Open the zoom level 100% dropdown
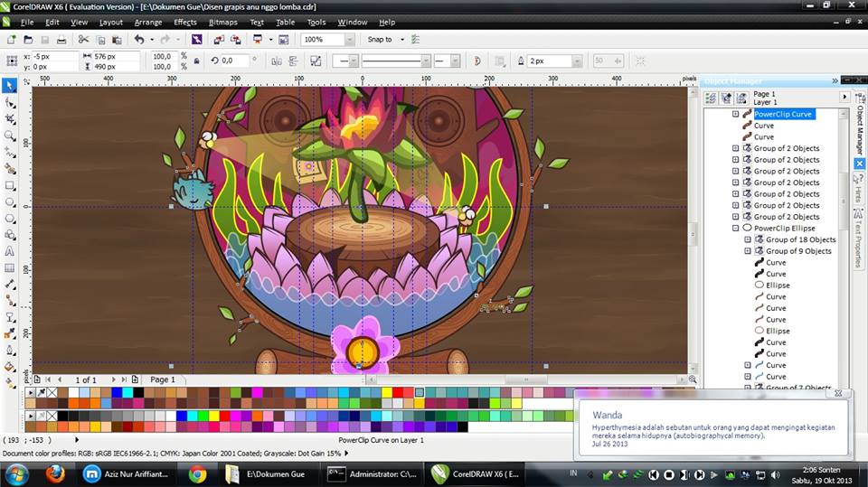Screen dimensions: 868x487 (x=349, y=40)
